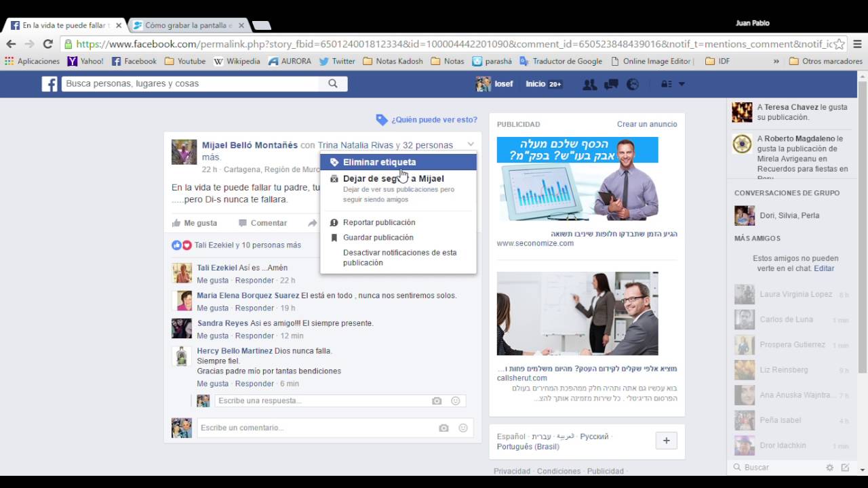This screenshot has width=868, height=488.
Task: Open Hercy Bello Martinez profile link
Action: 235,351
